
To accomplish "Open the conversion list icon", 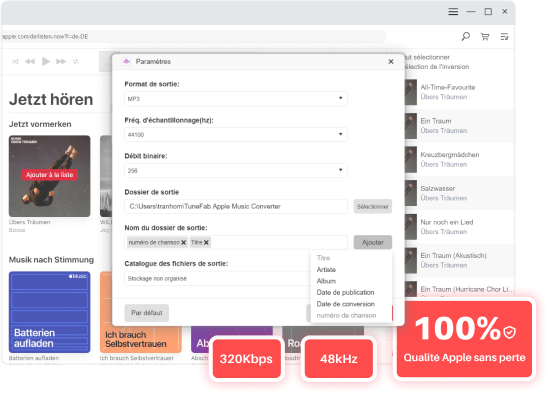I will tap(504, 36).
